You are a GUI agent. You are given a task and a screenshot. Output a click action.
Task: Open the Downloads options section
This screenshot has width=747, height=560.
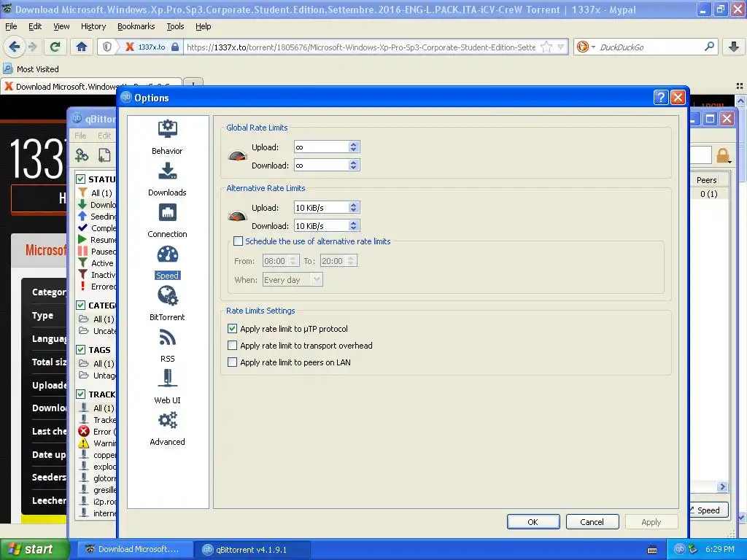coord(167,179)
